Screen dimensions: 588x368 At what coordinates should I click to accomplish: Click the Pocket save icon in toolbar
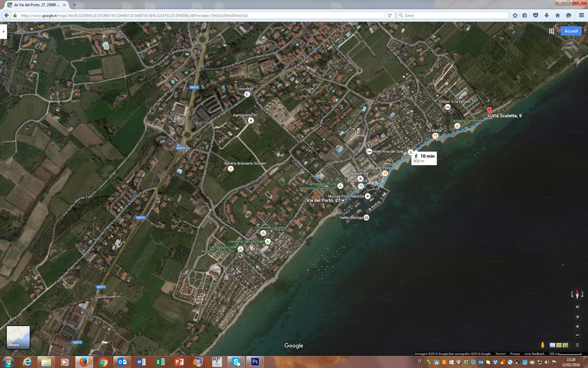coord(536,15)
